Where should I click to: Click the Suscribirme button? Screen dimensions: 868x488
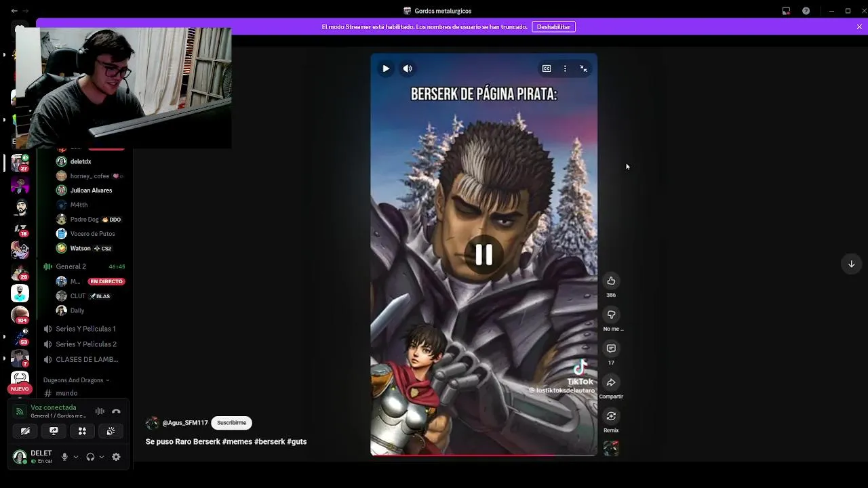click(231, 423)
